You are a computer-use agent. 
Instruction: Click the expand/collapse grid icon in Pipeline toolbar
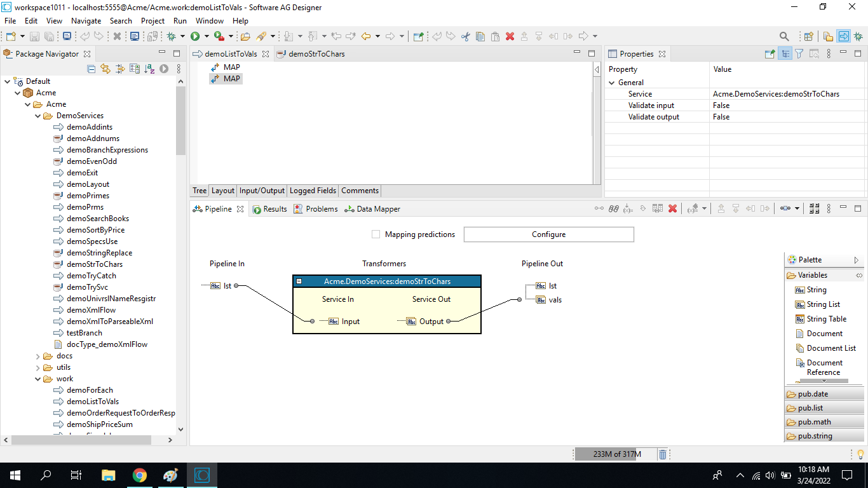tap(814, 208)
